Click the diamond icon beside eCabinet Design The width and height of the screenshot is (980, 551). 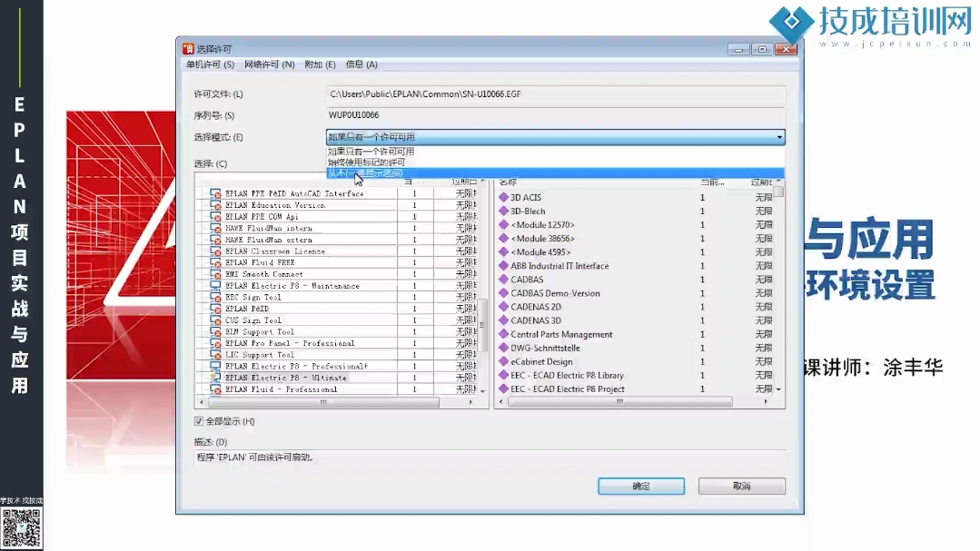click(x=503, y=361)
